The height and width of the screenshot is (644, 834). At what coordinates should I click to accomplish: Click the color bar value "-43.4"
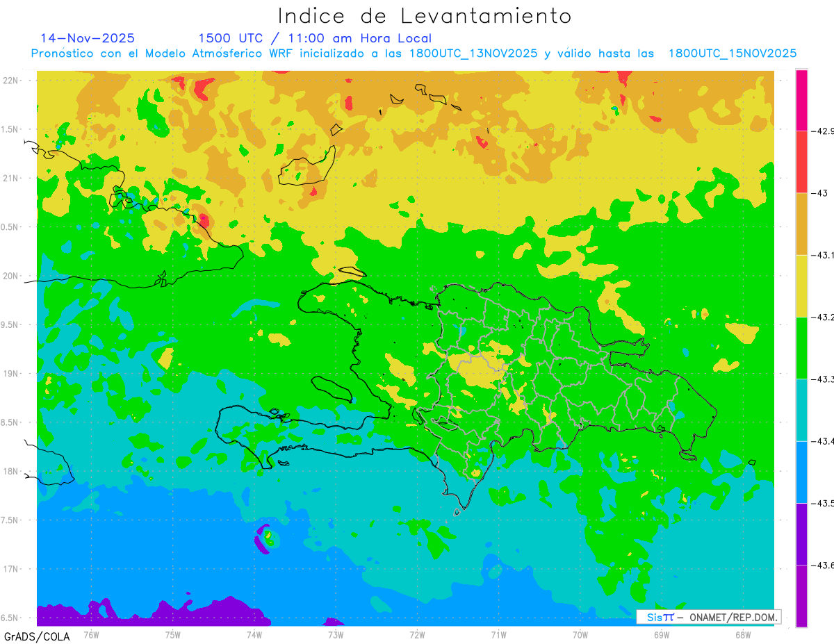tap(823, 441)
